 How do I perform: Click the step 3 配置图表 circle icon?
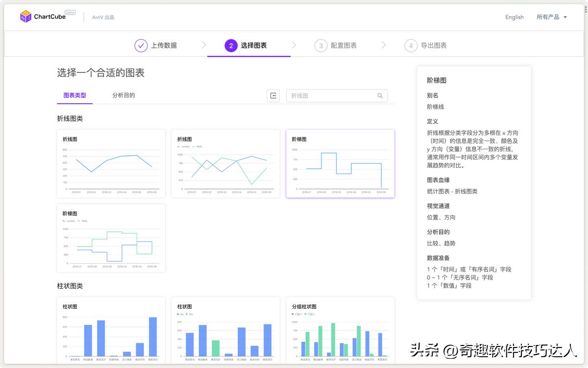[320, 45]
